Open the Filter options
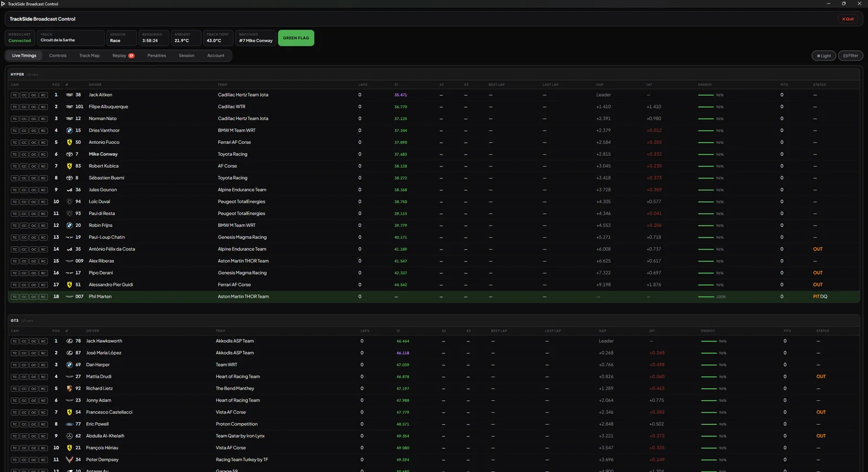 851,56
